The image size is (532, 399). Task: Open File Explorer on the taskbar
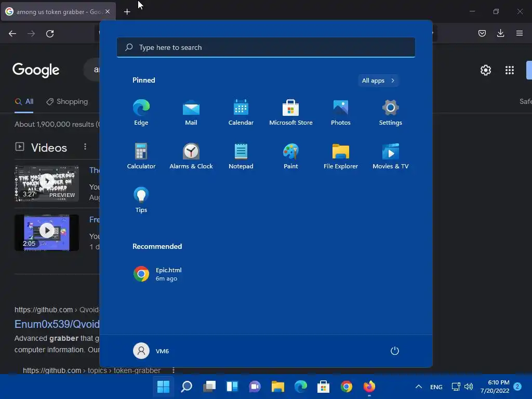click(277, 387)
